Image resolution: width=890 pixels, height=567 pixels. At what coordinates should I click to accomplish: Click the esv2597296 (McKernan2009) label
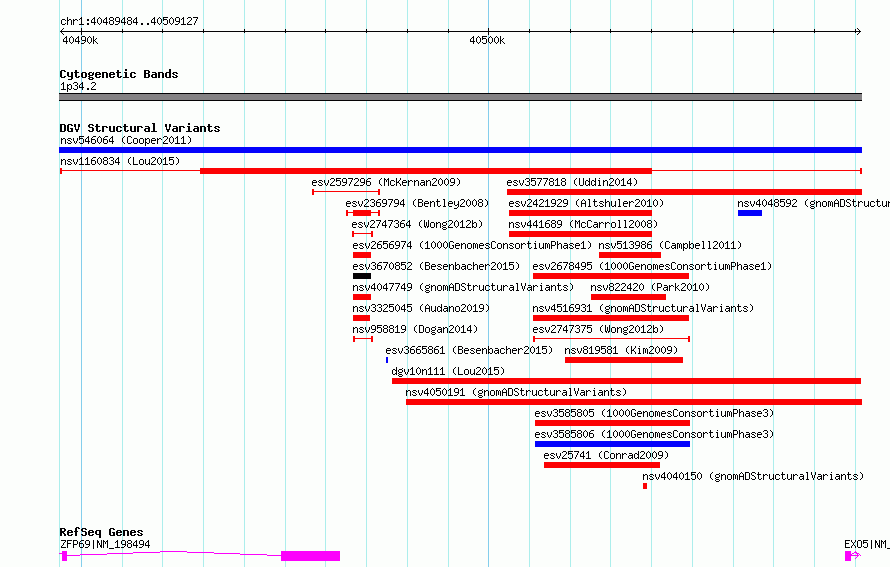(x=386, y=182)
